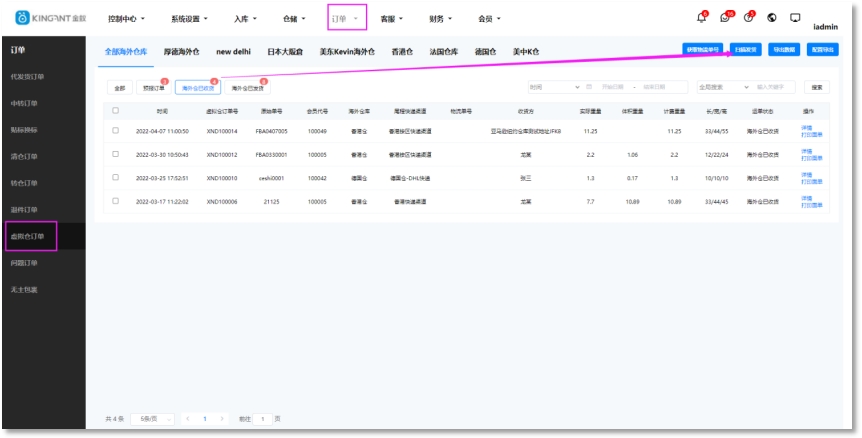The image size is (862, 438).
Task: Click the 获取物流单号 button
Action: pos(703,49)
